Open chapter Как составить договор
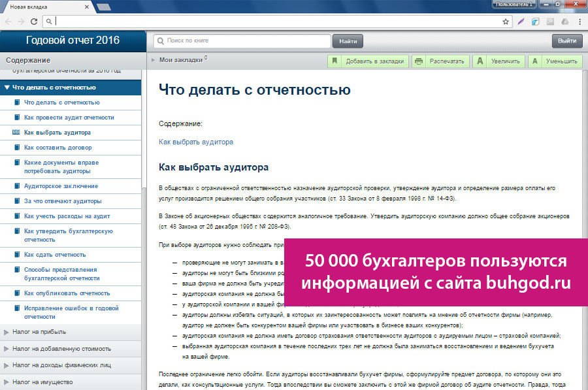The image size is (588, 390). (x=57, y=148)
